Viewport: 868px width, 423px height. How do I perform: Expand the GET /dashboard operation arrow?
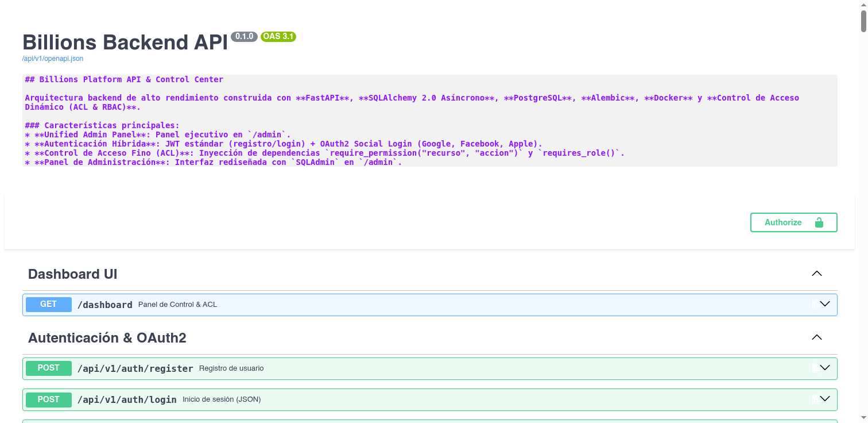pos(826,305)
